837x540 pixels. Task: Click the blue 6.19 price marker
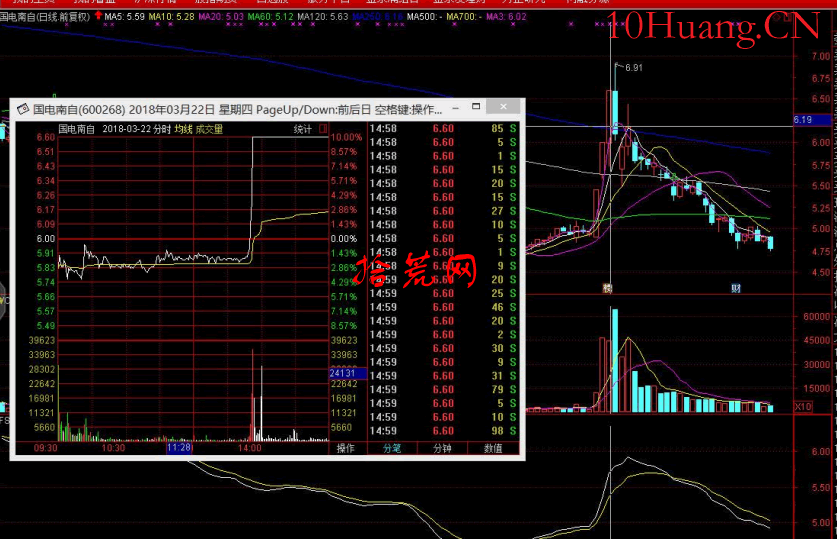(x=811, y=120)
